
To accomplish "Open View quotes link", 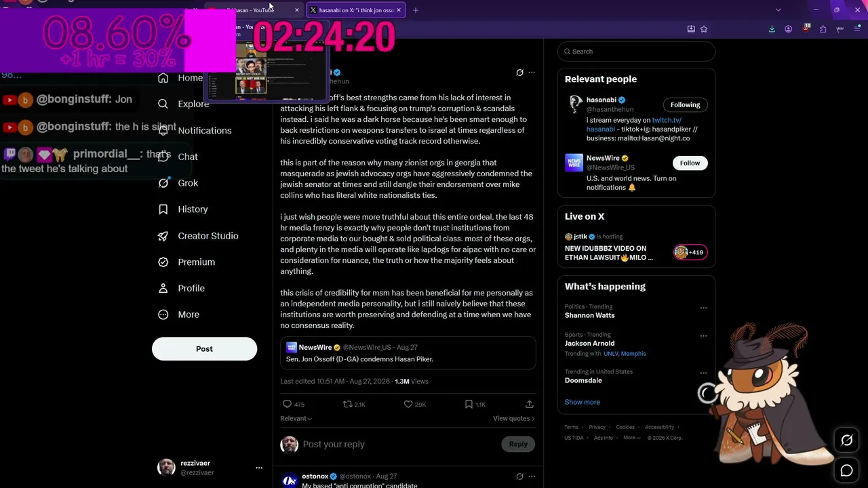I will tap(513, 419).
